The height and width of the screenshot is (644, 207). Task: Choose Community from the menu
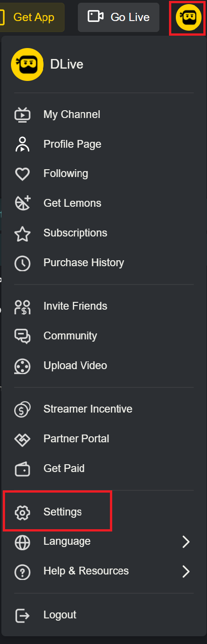tap(103, 336)
